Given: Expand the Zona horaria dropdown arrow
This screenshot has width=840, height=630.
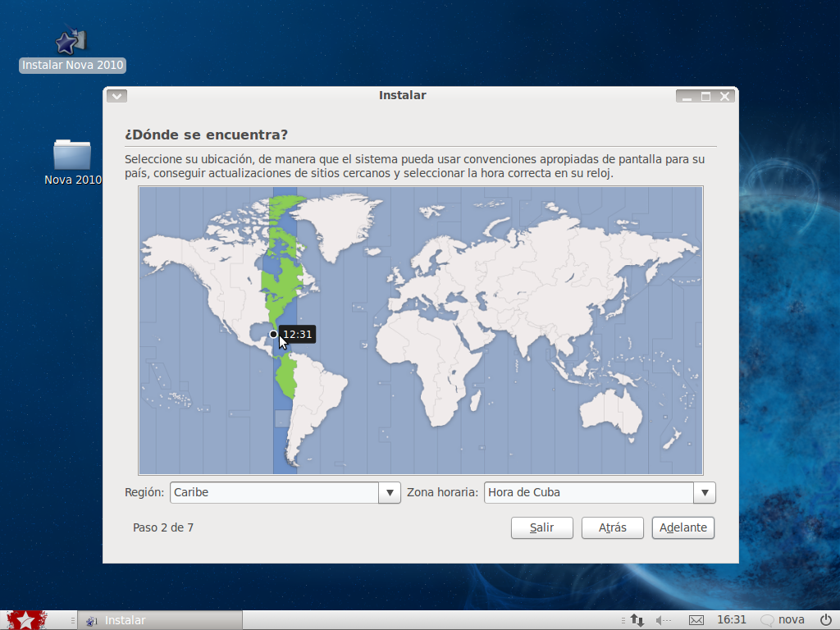Looking at the screenshot, I should [705, 493].
